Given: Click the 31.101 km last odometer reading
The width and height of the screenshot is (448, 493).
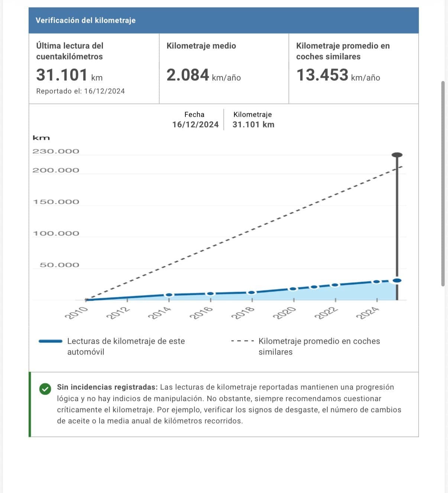Looking at the screenshot, I should tap(69, 75).
